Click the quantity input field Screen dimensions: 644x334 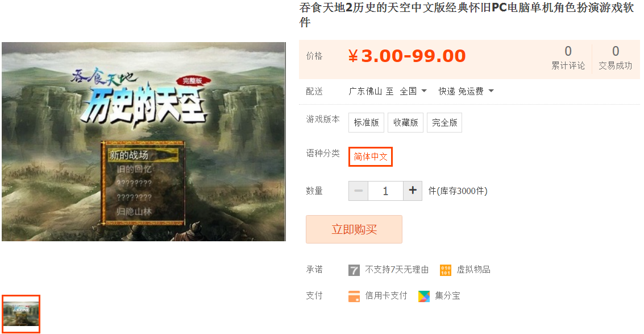[x=385, y=191]
